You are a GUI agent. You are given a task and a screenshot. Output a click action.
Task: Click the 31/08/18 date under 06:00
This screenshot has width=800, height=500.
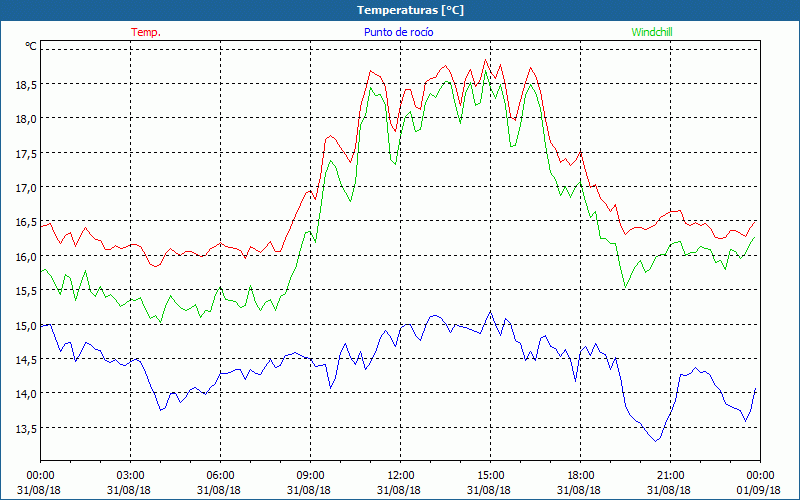point(219,490)
